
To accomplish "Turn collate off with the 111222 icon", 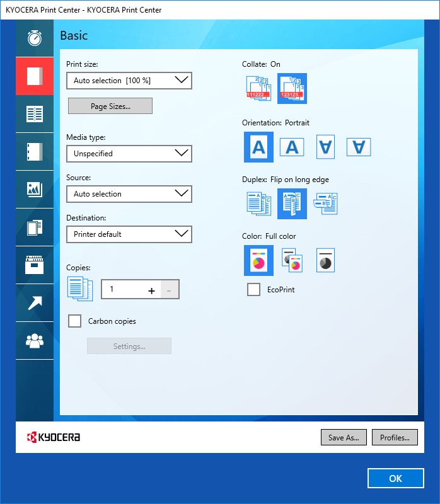I will click(x=258, y=88).
